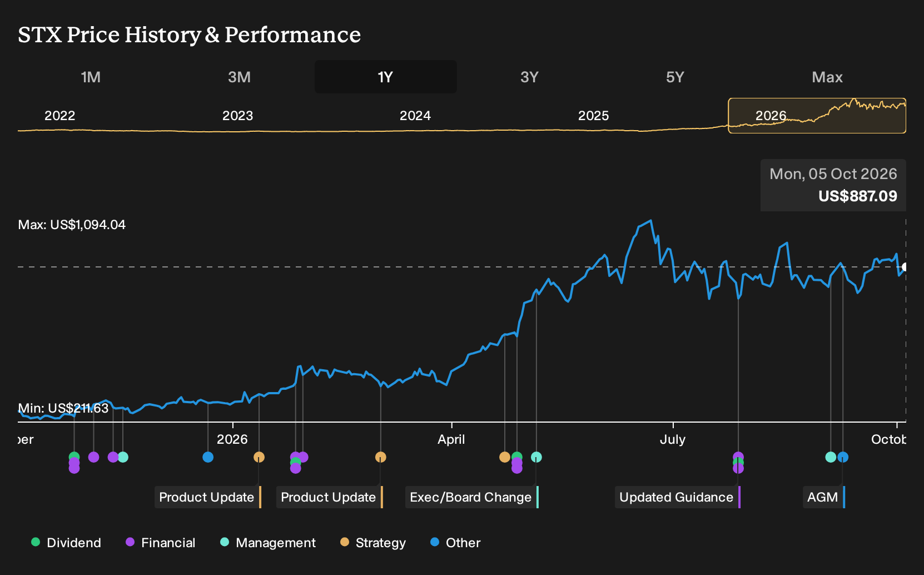Toggle Dividend events in legend
The height and width of the screenshot is (575, 924).
tap(66, 543)
